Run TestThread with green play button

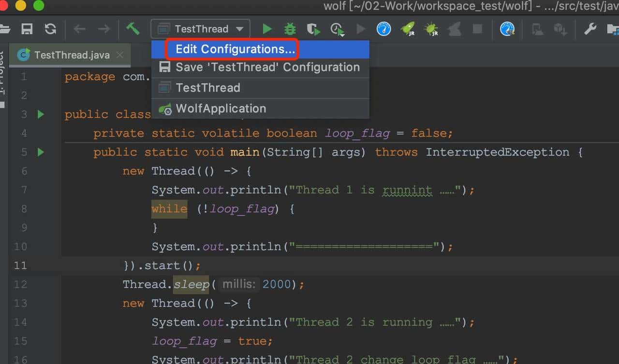click(267, 29)
